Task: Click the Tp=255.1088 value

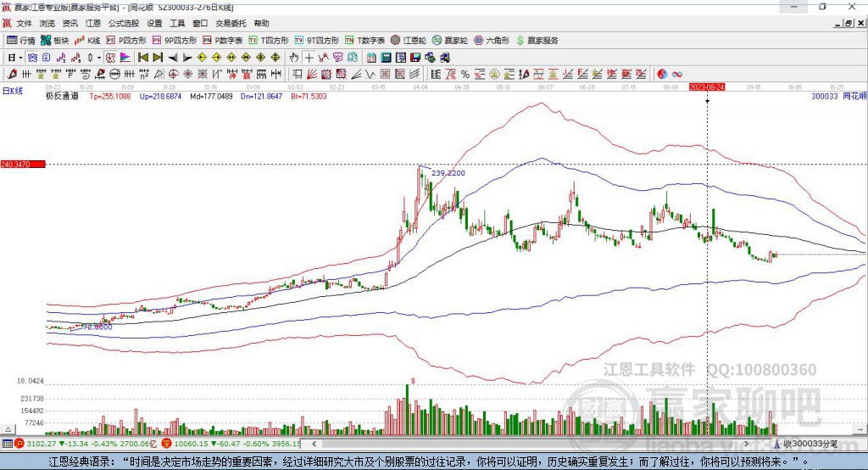Action: (110, 97)
